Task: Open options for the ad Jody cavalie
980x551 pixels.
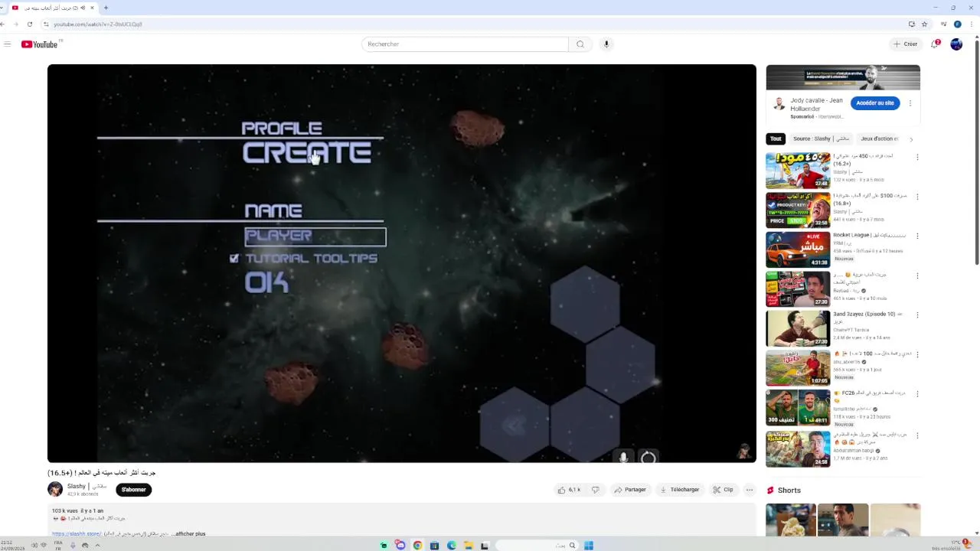Action: coord(910,103)
